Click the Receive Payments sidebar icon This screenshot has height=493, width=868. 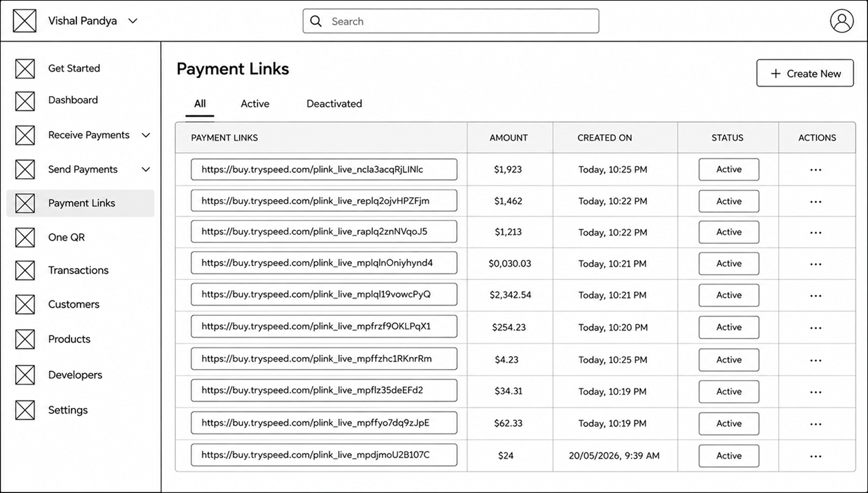pyautogui.click(x=25, y=135)
